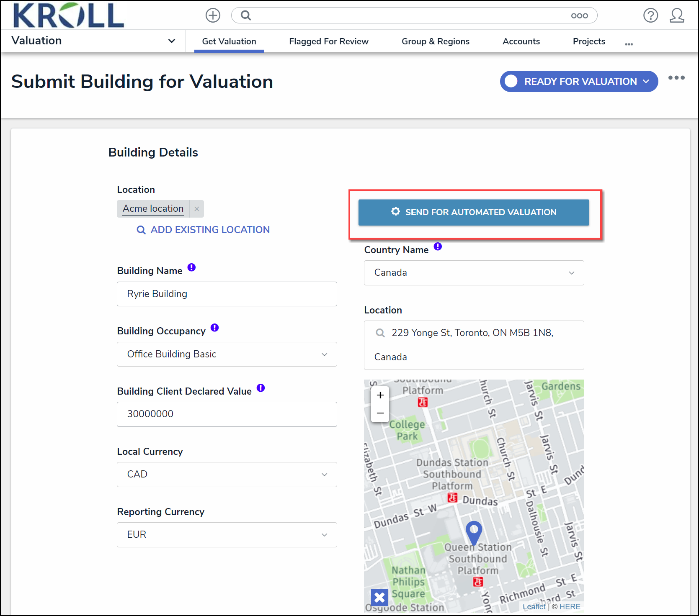Click the plus create-new icon in header
The image size is (699, 616).
coord(213,15)
